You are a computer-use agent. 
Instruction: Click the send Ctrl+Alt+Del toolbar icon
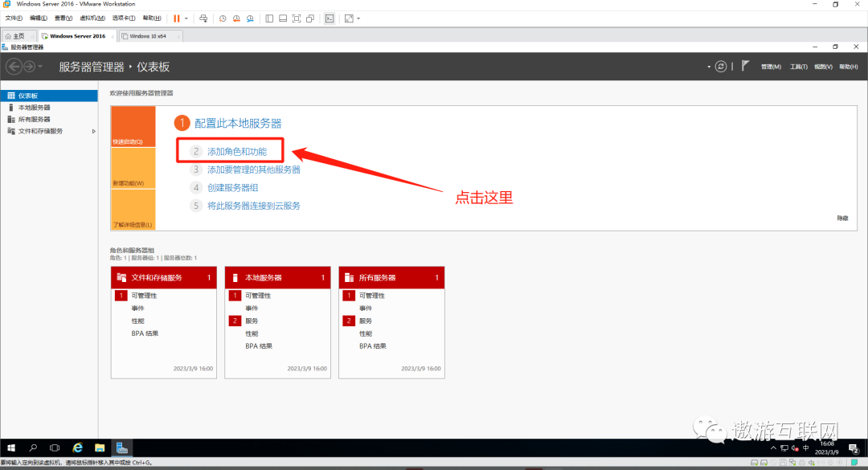pyautogui.click(x=203, y=18)
